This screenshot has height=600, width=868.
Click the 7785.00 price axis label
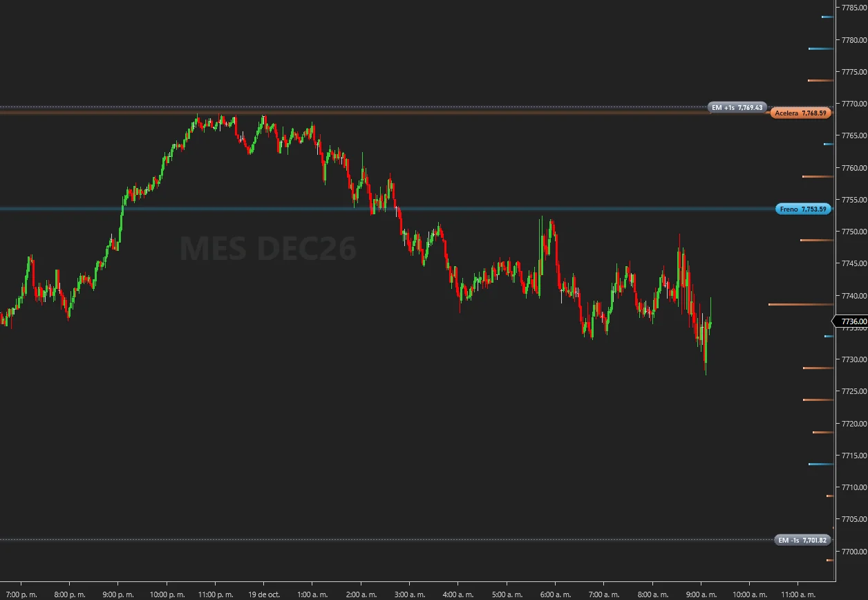coord(853,8)
